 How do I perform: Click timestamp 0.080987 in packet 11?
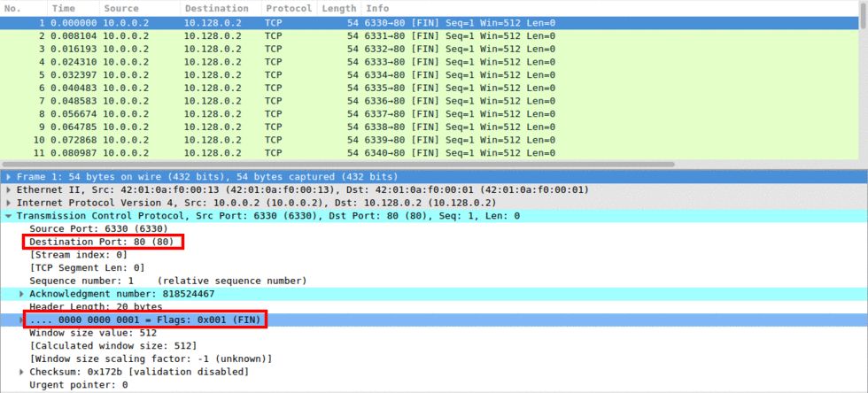click(x=73, y=153)
